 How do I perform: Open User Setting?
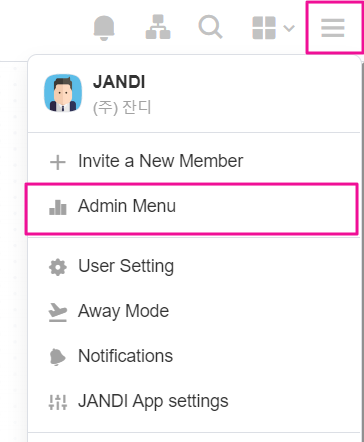193,266
